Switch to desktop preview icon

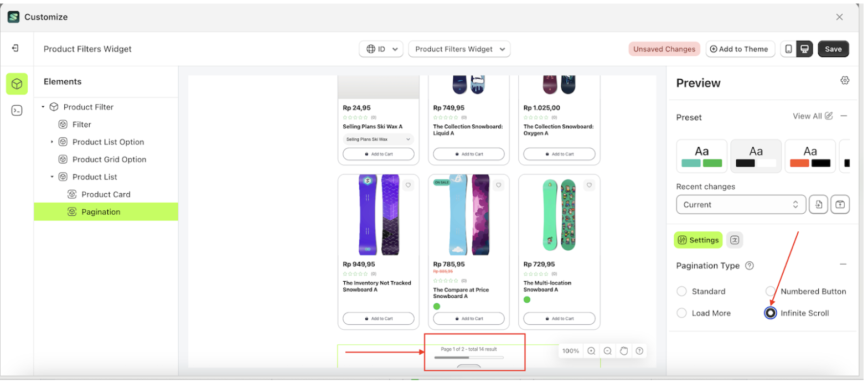(x=804, y=49)
